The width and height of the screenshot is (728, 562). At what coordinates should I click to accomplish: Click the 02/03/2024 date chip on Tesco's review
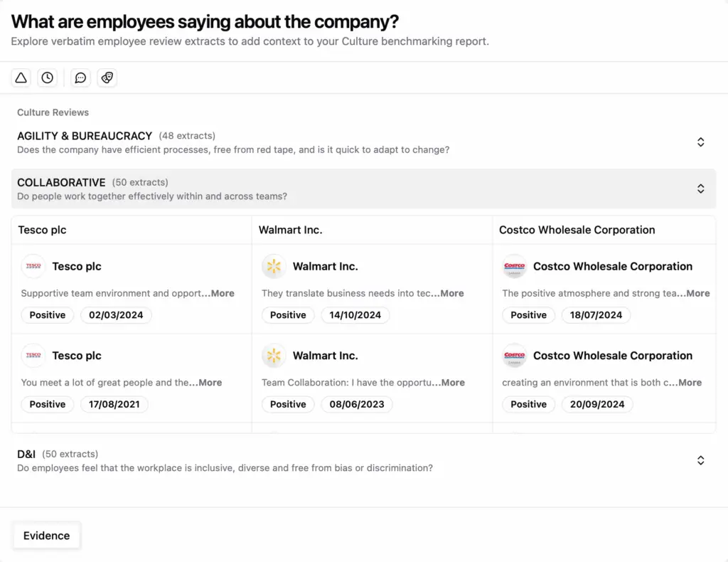(x=116, y=314)
